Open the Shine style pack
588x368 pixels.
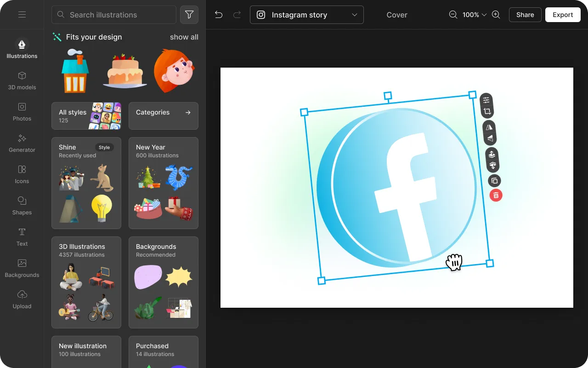coord(86,183)
